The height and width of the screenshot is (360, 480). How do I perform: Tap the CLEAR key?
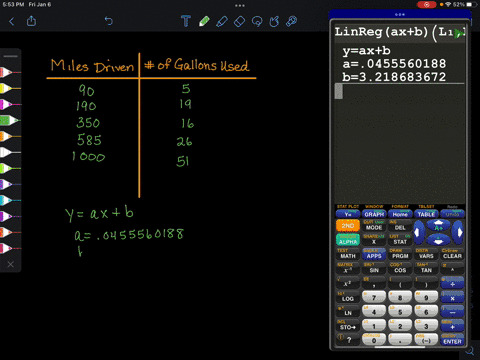(452, 255)
